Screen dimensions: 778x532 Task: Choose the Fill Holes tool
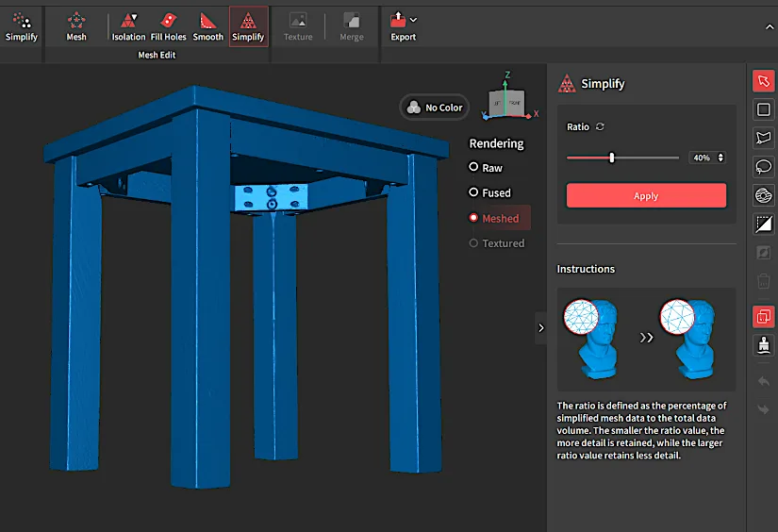tap(168, 27)
